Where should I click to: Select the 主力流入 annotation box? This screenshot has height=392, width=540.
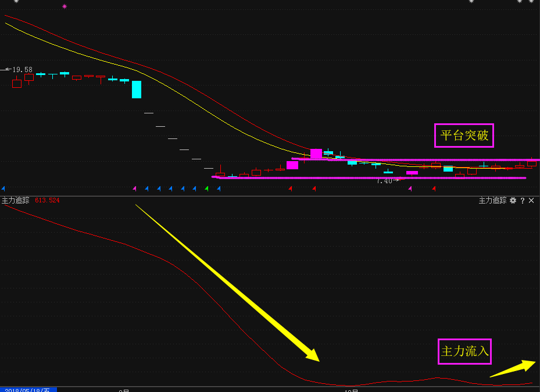click(x=465, y=351)
